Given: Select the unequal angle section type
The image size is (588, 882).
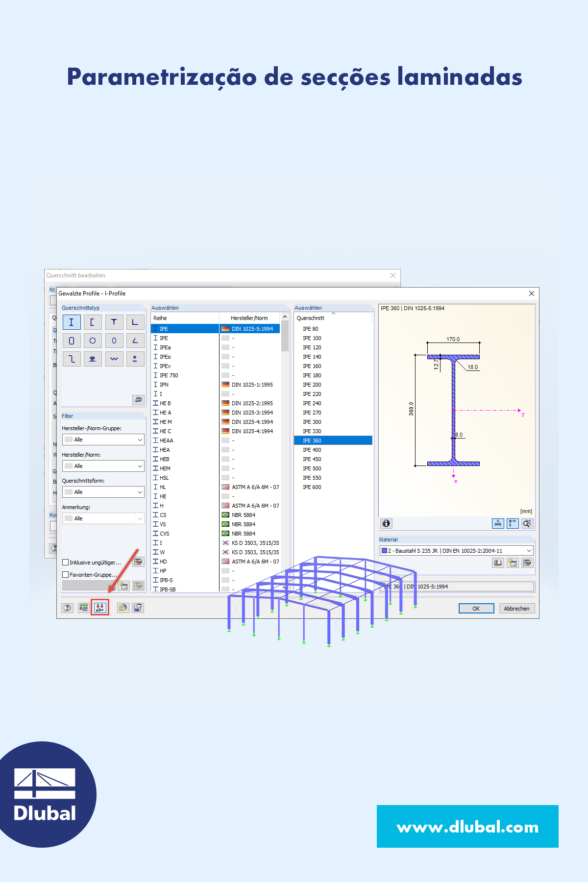Looking at the screenshot, I should tap(135, 341).
